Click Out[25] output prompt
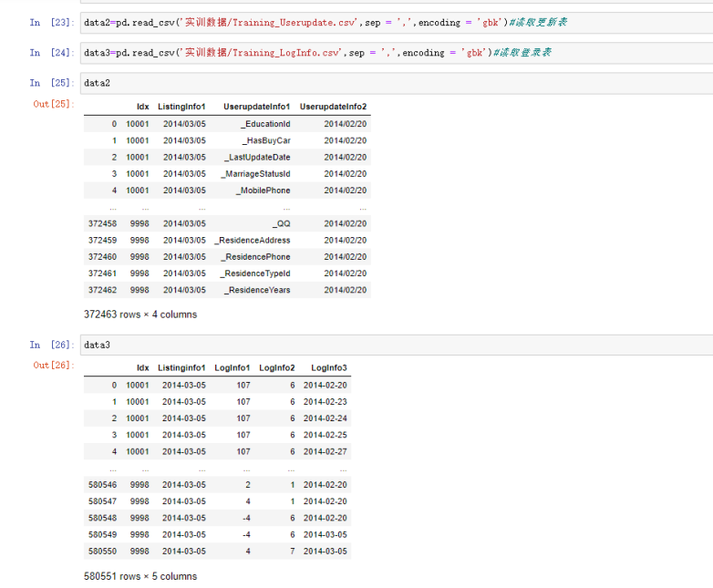The image size is (713, 588). pos(53,104)
